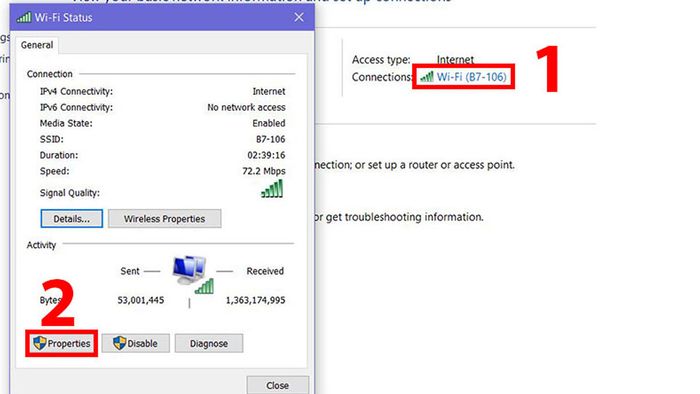Open the Details button in Wi-Fi Status
The width and height of the screenshot is (700, 394).
click(71, 219)
